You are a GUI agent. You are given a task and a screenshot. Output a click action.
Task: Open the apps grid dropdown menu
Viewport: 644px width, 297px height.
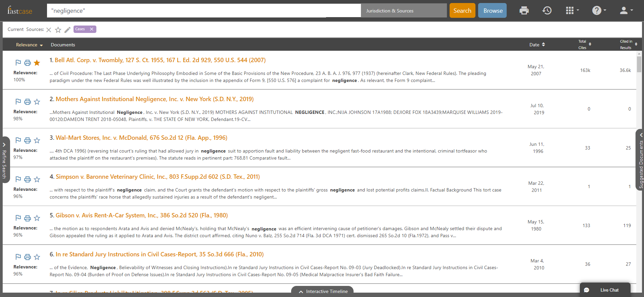572,11
